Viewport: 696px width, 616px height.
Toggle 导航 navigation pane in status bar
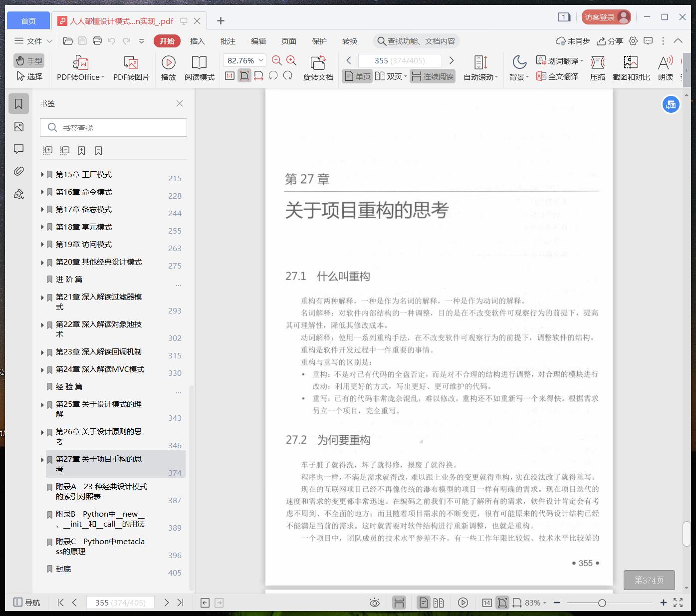point(27,603)
